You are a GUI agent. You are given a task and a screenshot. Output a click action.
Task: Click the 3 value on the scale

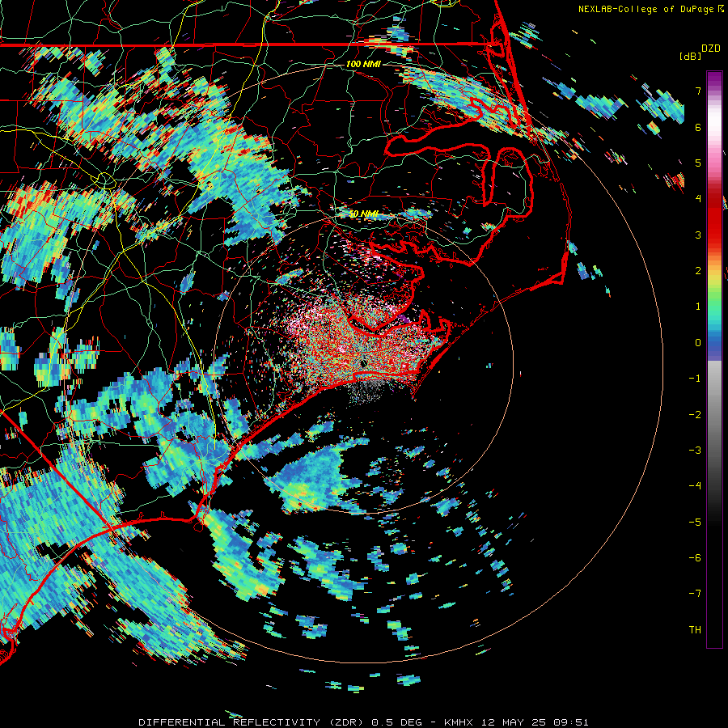698,235
